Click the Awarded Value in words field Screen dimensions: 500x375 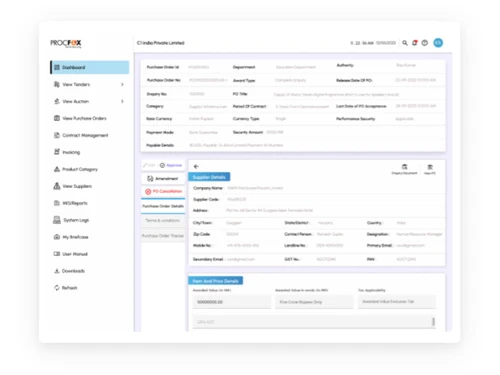[x=314, y=302]
